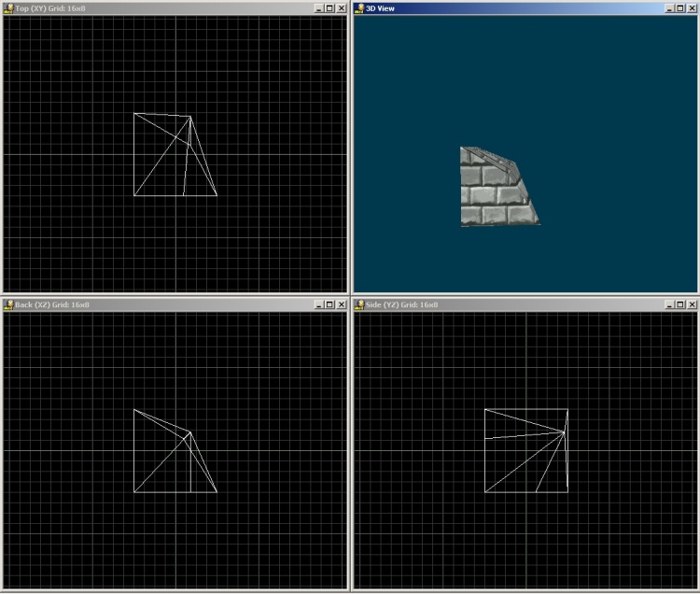Minimize the Top (XY) viewport window
The image size is (700, 594).
318,7
